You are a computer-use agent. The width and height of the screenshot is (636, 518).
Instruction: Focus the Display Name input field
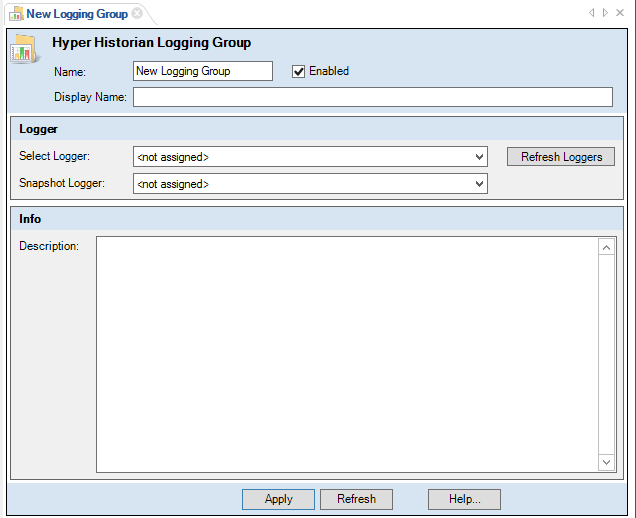(372, 97)
